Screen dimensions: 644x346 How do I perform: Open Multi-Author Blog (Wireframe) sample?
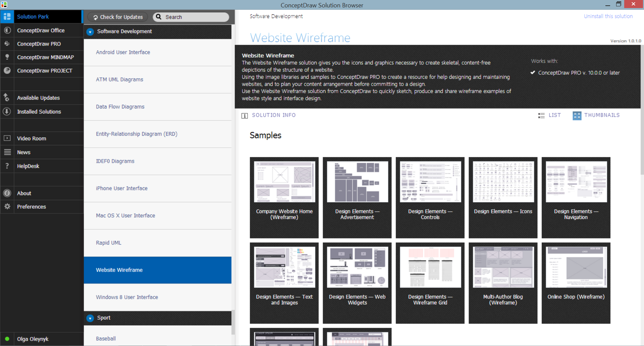coord(503,283)
